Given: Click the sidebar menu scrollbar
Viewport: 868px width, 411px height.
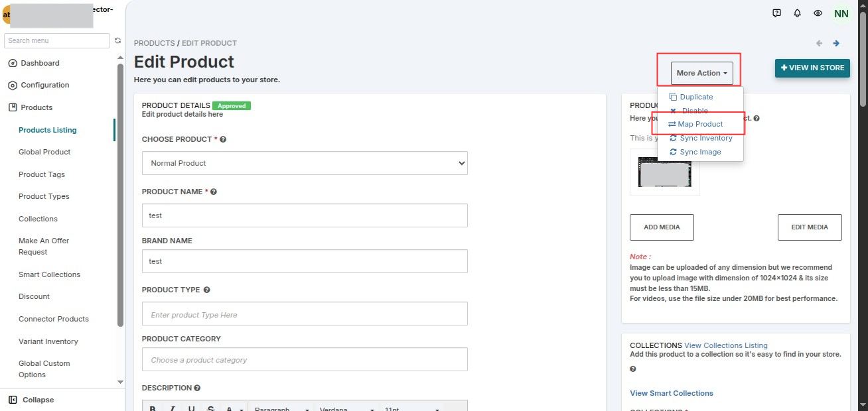Looking at the screenshot, I should 120,195.
